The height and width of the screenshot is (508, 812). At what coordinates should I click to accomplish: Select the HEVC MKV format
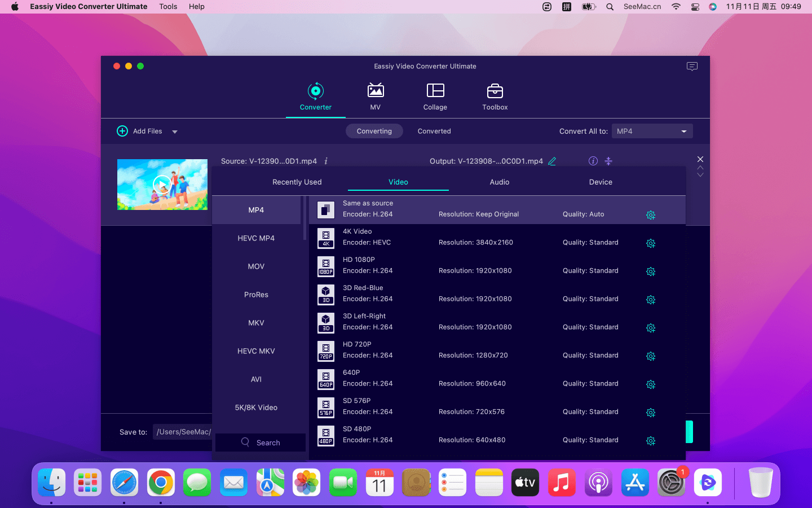[256, 351]
